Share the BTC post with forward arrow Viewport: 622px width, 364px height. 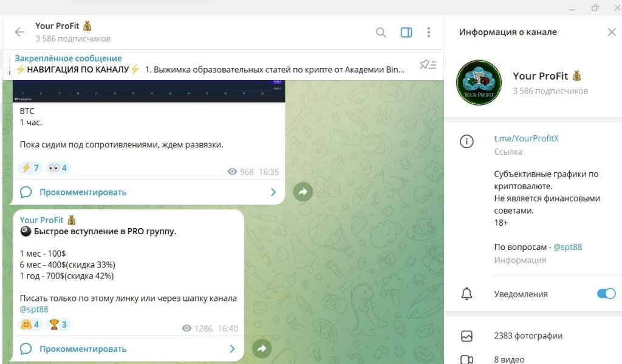(x=303, y=192)
